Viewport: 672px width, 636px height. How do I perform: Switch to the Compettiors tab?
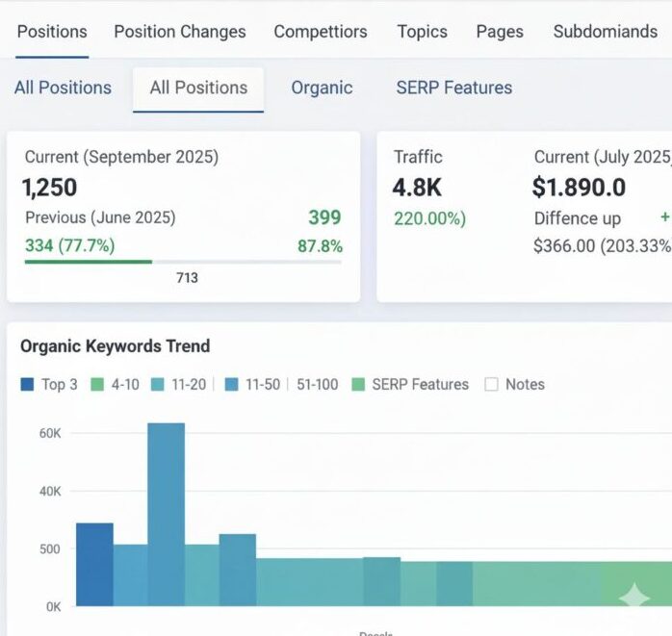(x=321, y=32)
